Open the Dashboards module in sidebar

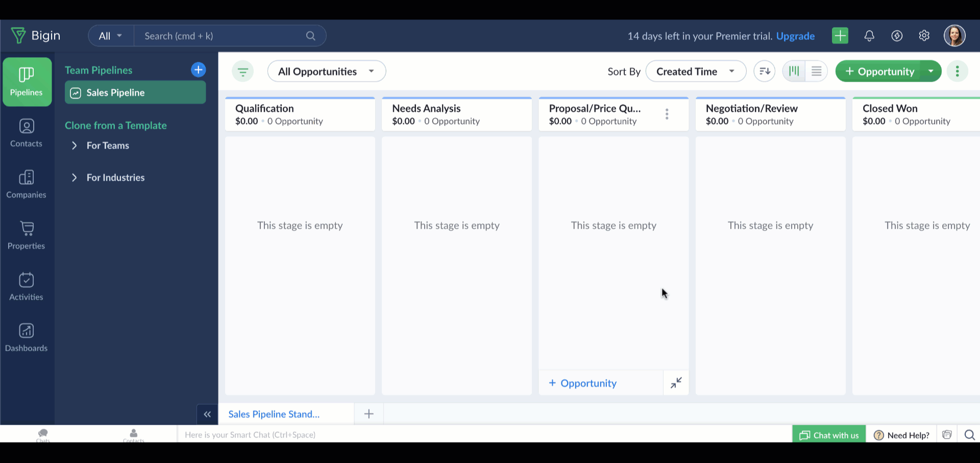pos(27,337)
